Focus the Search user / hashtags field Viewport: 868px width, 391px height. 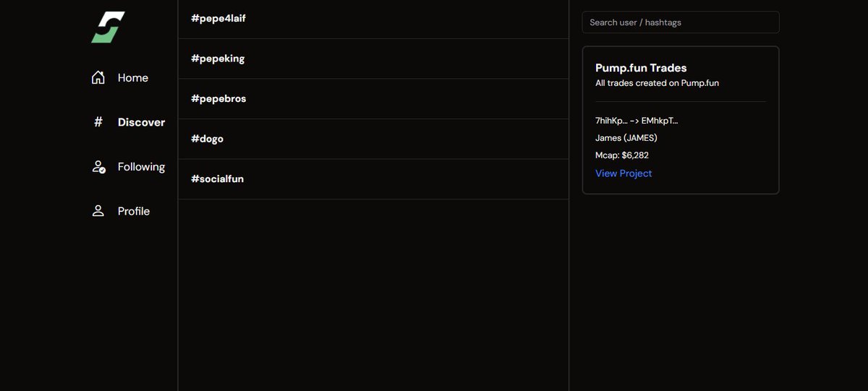coord(681,22)
